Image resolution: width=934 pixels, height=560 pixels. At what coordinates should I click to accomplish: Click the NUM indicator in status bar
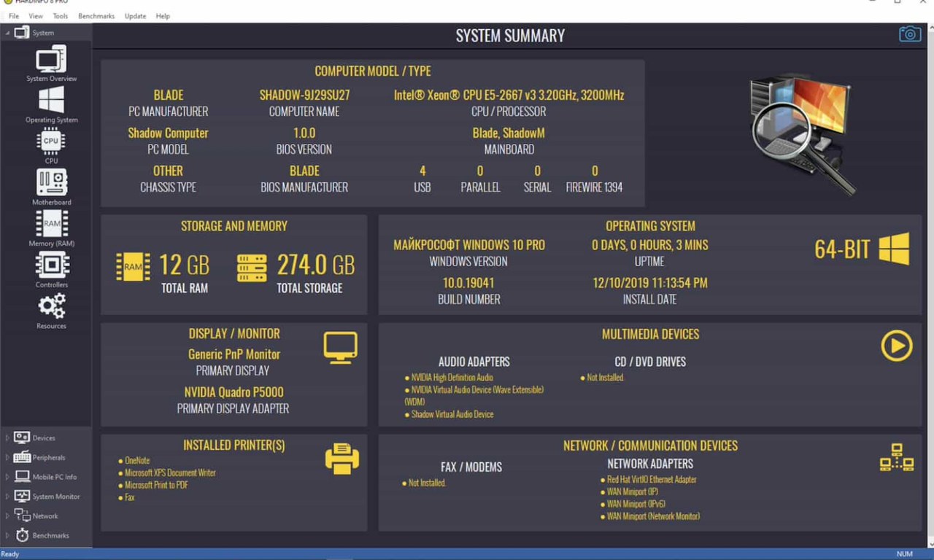[904, 554]
